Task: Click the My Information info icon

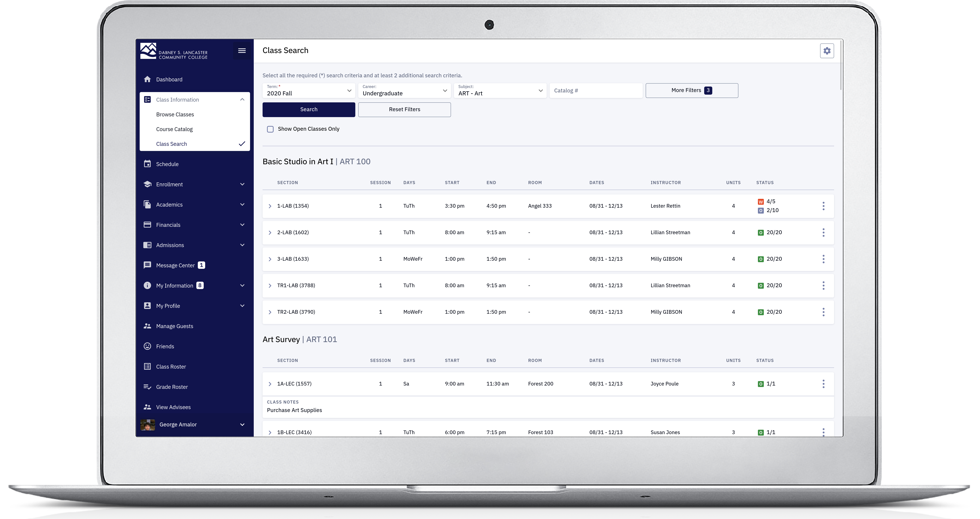Action: click(x=147, y=285)
